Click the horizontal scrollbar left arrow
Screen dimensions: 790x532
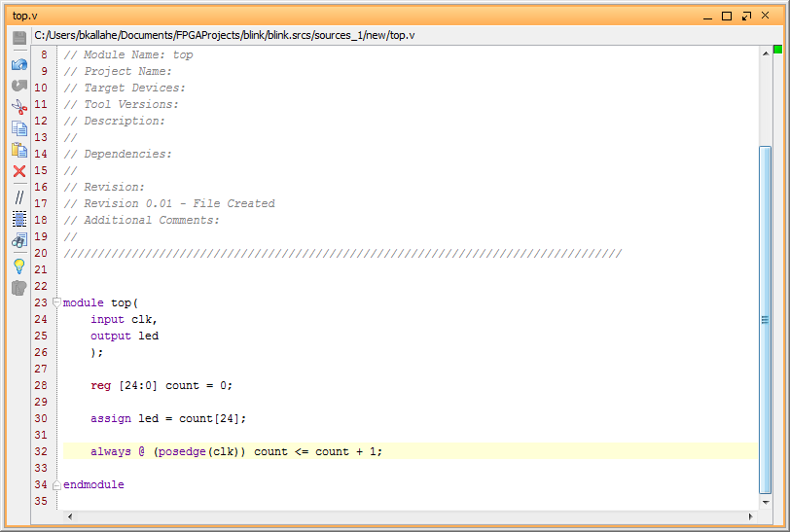[69, 516]
